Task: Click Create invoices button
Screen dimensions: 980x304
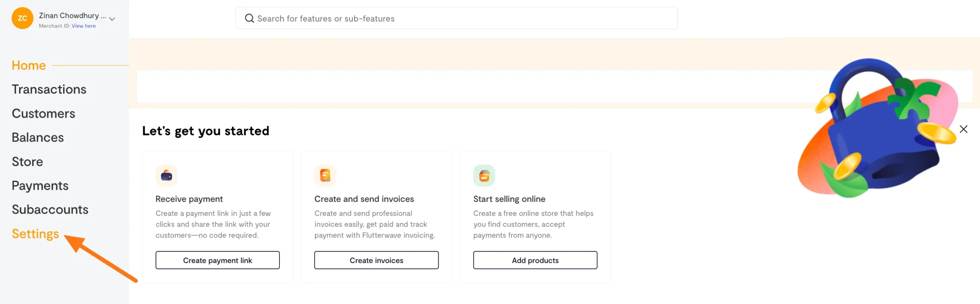Action: coord(376,260)
